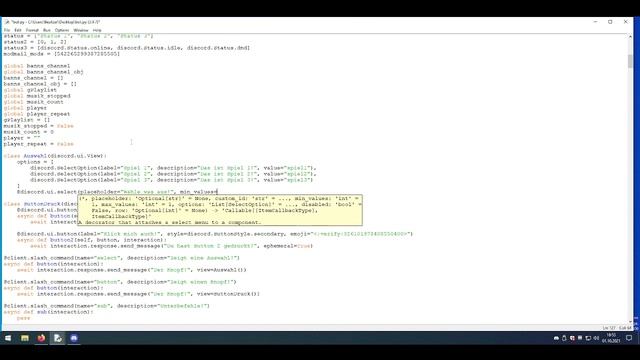
Task: Click the 'async def sub(interaction)' line
Action: [x=49, y=312]
